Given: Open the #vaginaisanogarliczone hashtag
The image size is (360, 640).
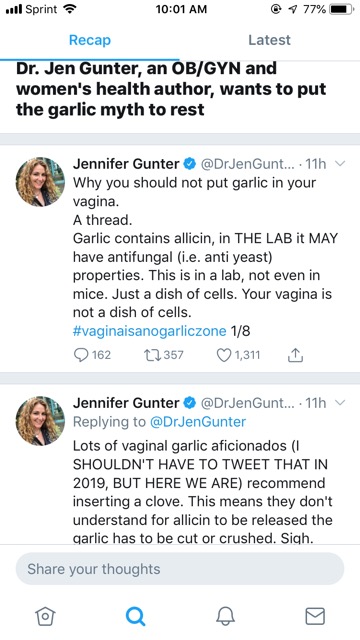Looking at the screenshot, I should [x=149, y=331].
